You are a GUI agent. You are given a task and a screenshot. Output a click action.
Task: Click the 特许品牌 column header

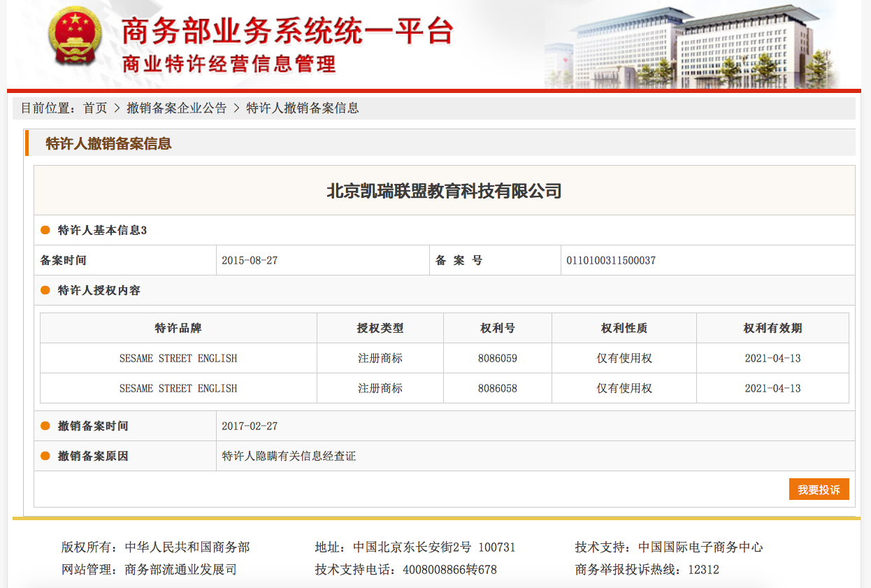(x=178, y=328)
